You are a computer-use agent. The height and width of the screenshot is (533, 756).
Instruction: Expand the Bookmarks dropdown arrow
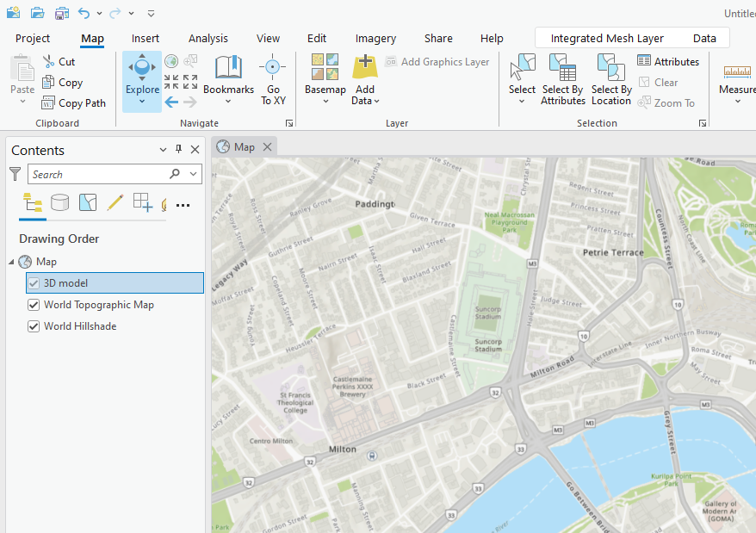228,102
